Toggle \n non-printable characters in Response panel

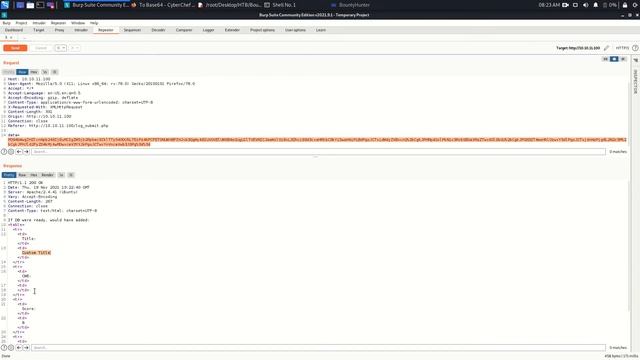coord(61,175)
